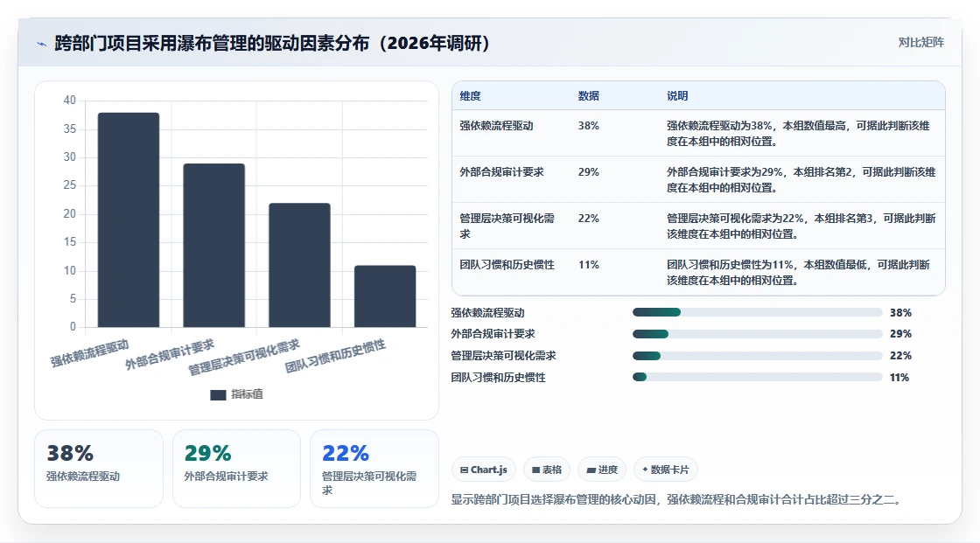Click the 指标值 legend text

pyautogui.click(x=247, y=394)
